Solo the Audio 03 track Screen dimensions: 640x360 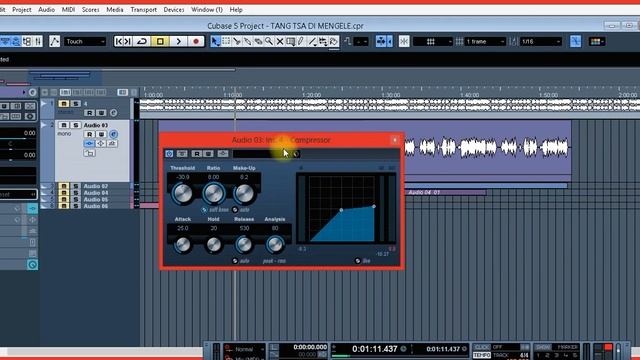(76, 125)
